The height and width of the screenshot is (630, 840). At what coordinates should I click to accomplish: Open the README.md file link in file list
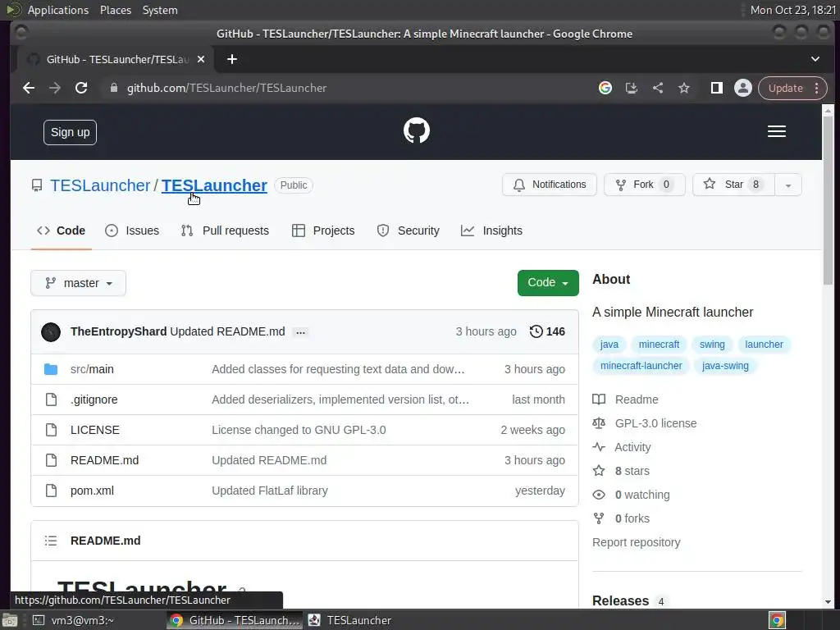click(104, 460)
